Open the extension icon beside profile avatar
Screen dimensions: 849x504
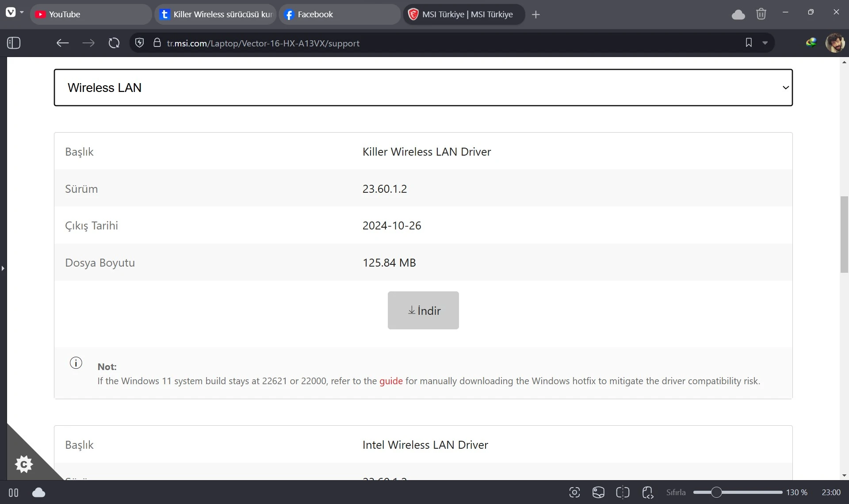[811, 42]
